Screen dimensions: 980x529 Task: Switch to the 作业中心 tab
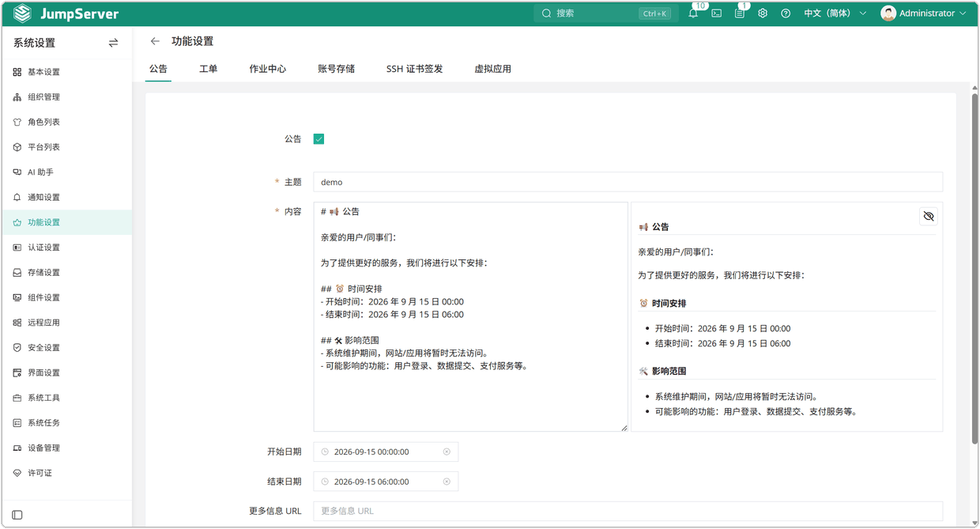click(x=268, y=69)
